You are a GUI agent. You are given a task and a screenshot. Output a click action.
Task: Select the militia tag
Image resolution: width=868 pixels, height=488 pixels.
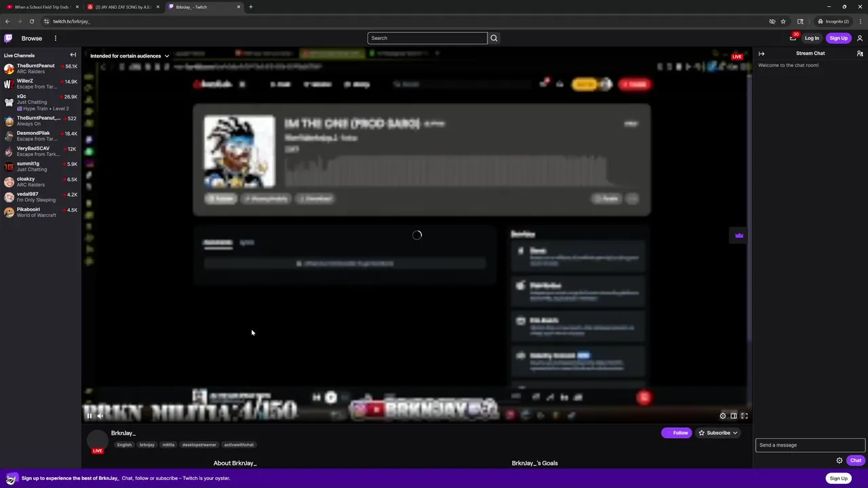pyautogui.click(x=168, y=445)
